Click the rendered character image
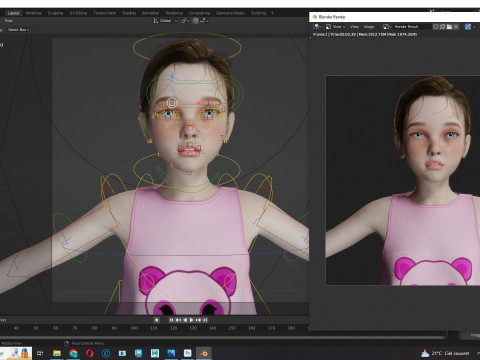This screenshot has width=480, height=360. pyautogui.click(x=403, y=180)
